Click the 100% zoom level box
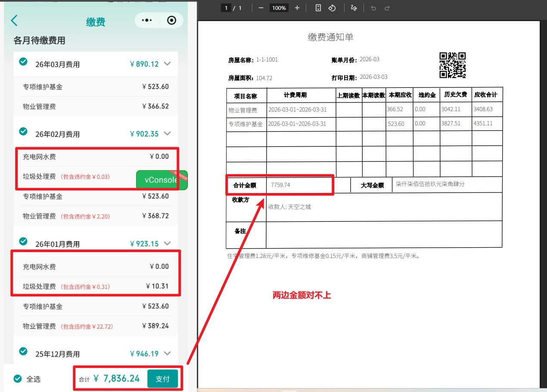 tap(279, 8)
